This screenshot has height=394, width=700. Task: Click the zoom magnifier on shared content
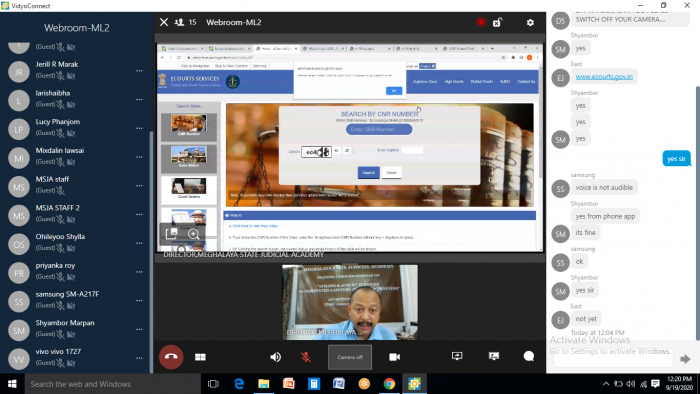click(x=193, y=234)
